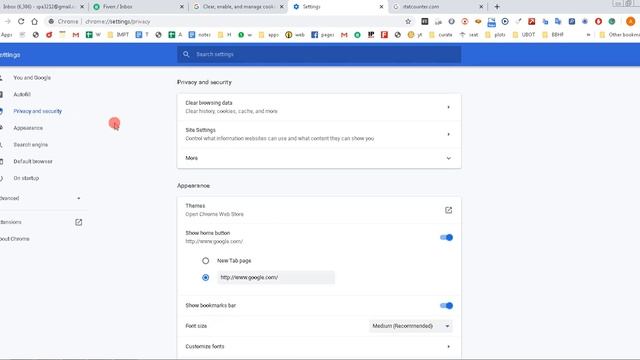The image size is (640, 360).
Task: Show hidden bookmarks with the overflow chevron
Action: 588,35
